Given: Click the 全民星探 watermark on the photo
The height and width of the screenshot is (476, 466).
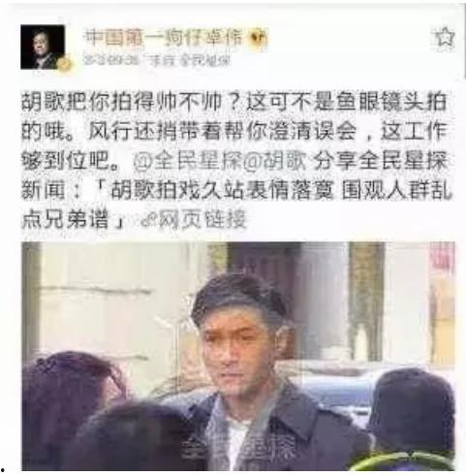Looking at the screenshot, I should coord(238,447).
